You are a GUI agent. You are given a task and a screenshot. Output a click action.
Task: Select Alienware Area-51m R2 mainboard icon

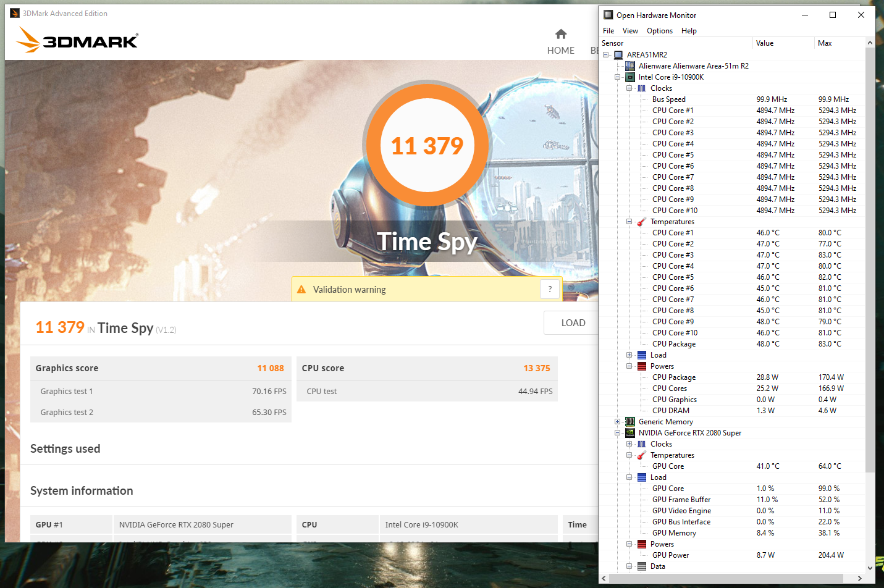pyautogui.click(x=630, y=66)
